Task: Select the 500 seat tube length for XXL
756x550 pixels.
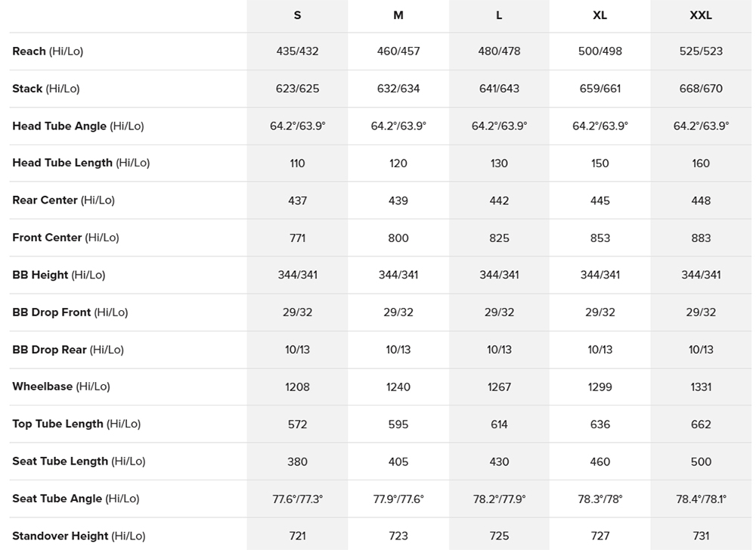Action: click(701, 461)
